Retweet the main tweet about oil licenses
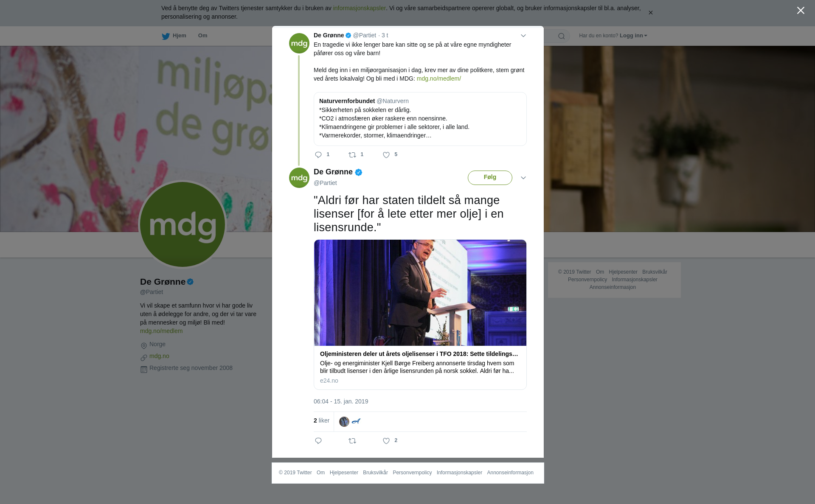The width and height of the screenshot is (815, 504). pos(352,441)
